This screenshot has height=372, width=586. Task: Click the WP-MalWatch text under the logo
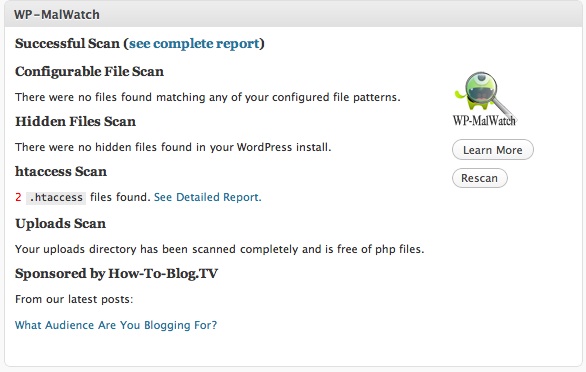(x=484, y=120)
